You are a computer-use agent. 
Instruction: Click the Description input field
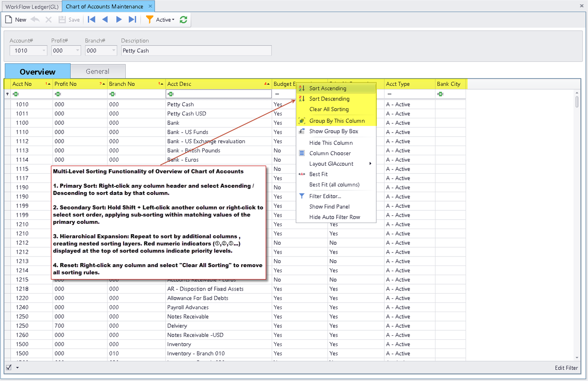(196, 51)
